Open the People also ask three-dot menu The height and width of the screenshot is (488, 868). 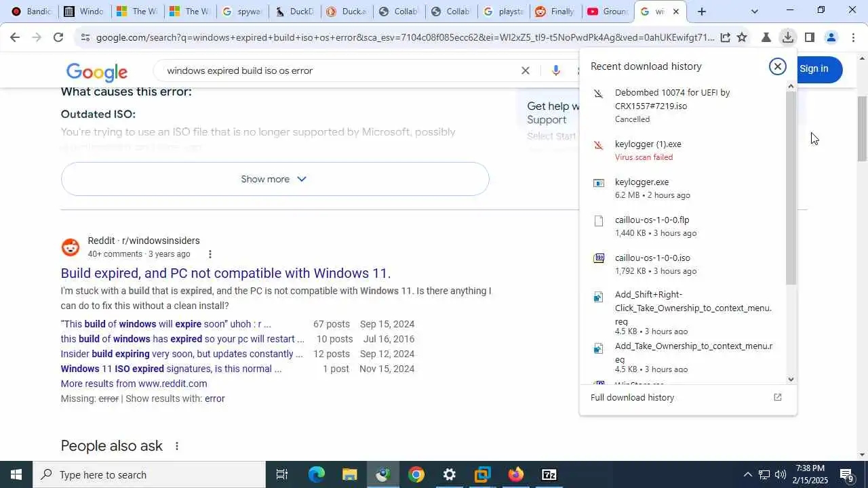point(177,446)
